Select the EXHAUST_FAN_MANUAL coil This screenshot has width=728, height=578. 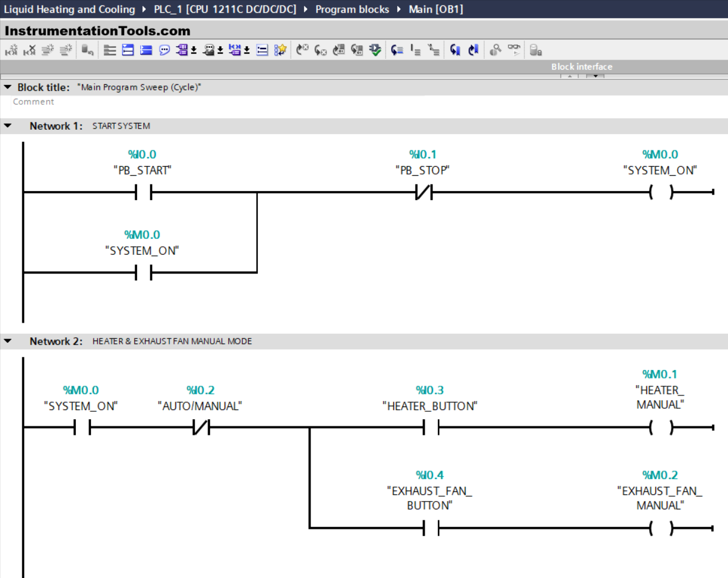(x=661, y=528)
